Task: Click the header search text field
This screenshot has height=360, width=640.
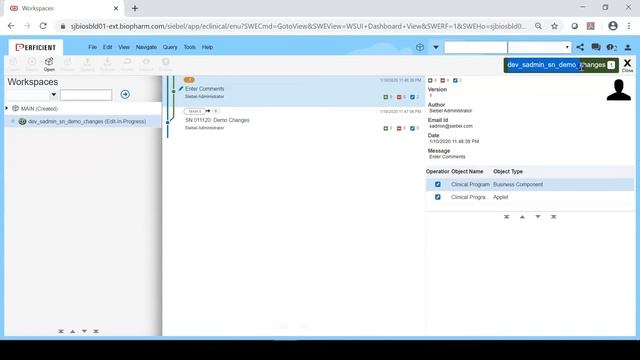Action: click(x=476, y=47)
